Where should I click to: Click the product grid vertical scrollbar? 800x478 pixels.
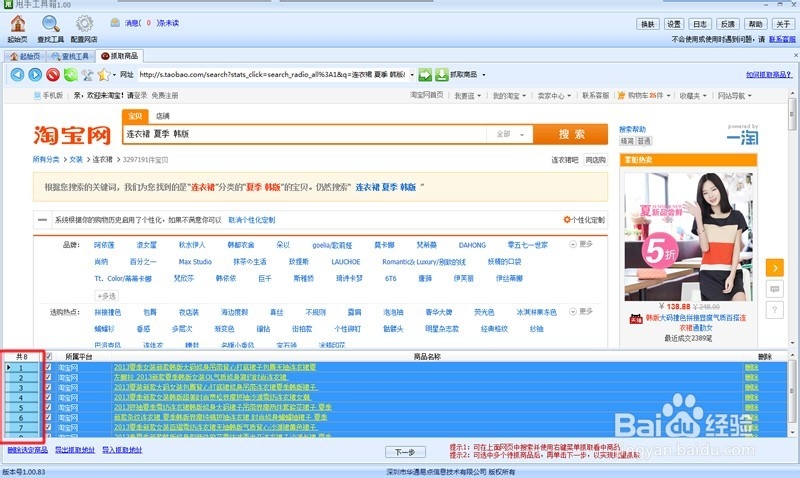click(792, 394)
